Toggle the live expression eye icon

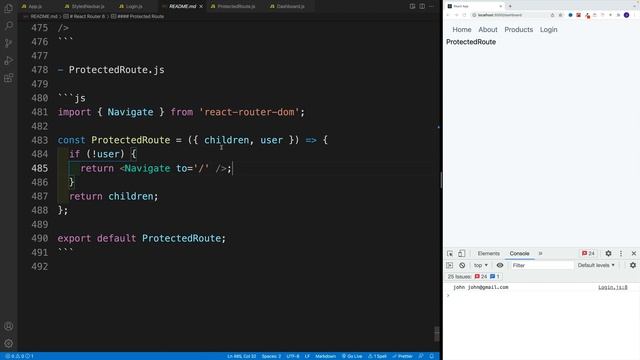[x=500, y=265]
